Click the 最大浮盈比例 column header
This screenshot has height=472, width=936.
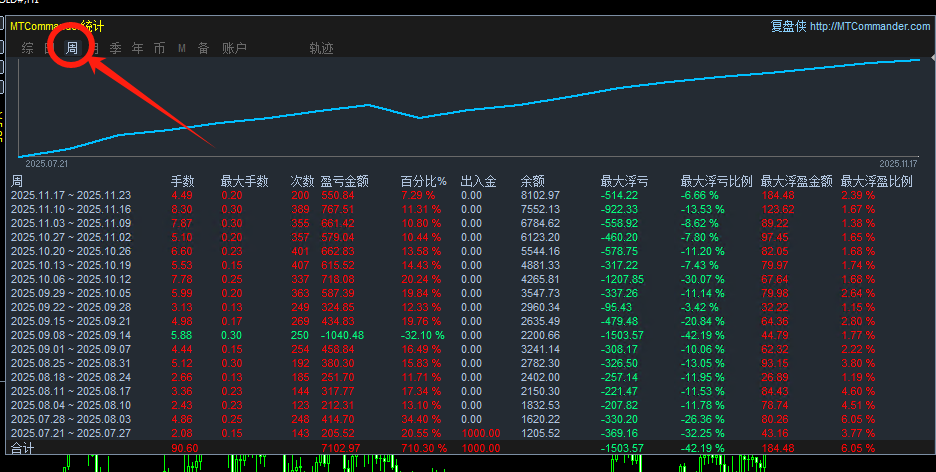coord(876,181)
